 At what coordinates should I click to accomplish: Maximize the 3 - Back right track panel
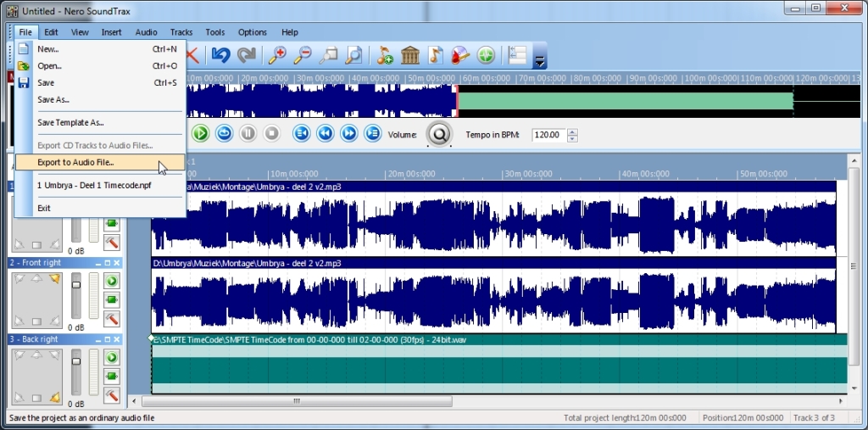tap(108, 339)
